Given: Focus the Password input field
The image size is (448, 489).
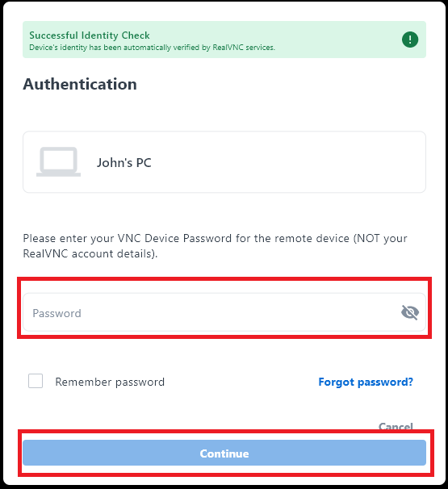Looking at the screenshot, I should (224, 312).
